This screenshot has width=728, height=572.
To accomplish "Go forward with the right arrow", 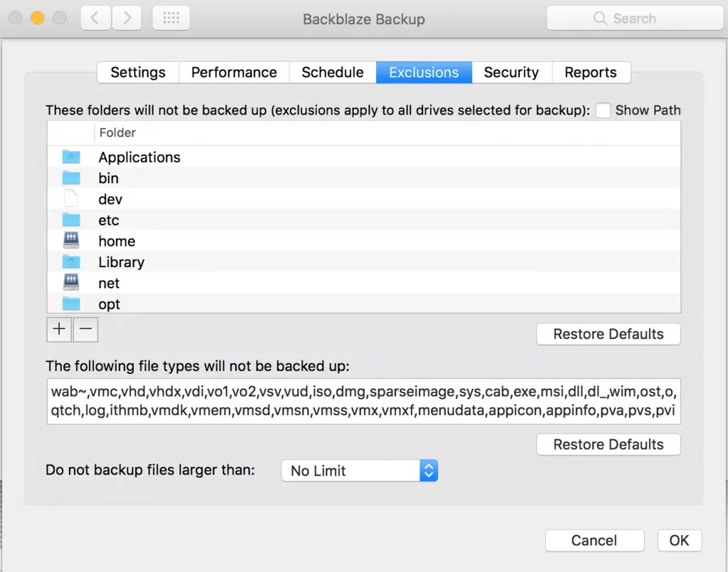I will pos(127,18).
